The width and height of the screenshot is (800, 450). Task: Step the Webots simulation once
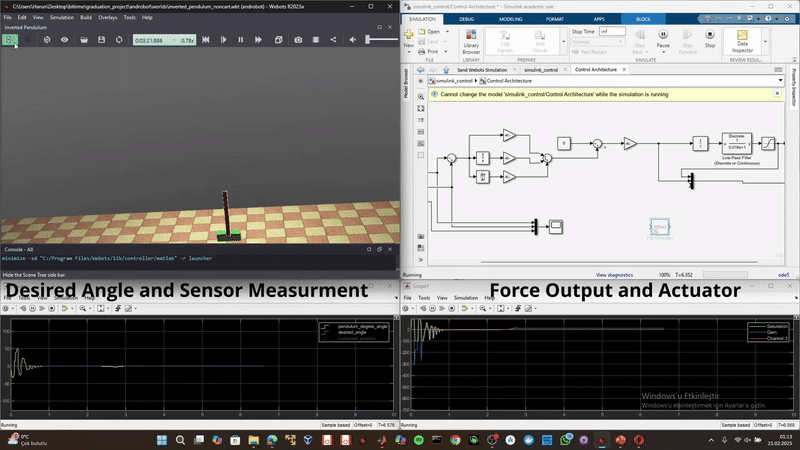223,39
